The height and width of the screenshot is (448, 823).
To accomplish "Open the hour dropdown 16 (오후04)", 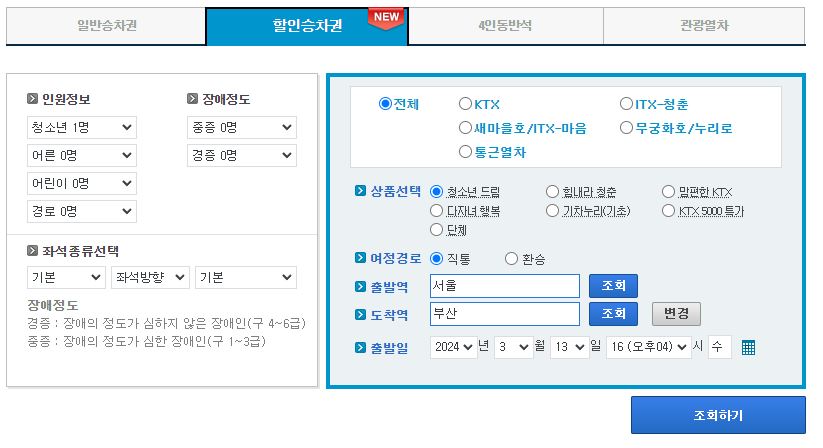I will pyautogui.click(x=649, y=347).
